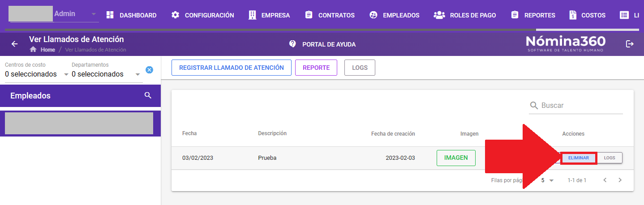Image resolution: width=644 pixels, height=205 pixels.
Task: Click the Logs button in the toolbar
Action: pyautogui.click(x=360, y=68)
